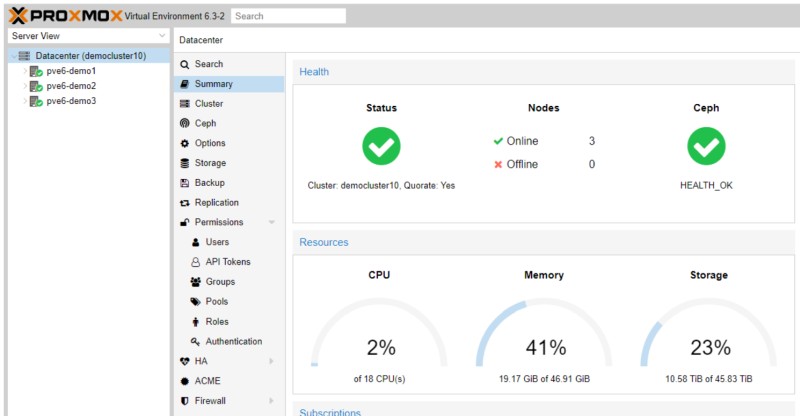Expand the HA submenu arrow
The width and height of the screenshot is (800, 416).
click(271, 361)
